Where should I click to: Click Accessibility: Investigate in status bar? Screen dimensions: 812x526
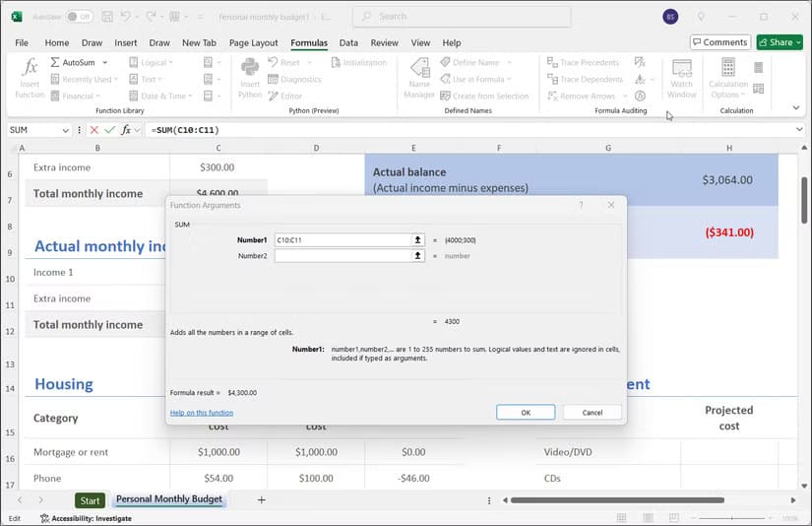coord(86,518)
